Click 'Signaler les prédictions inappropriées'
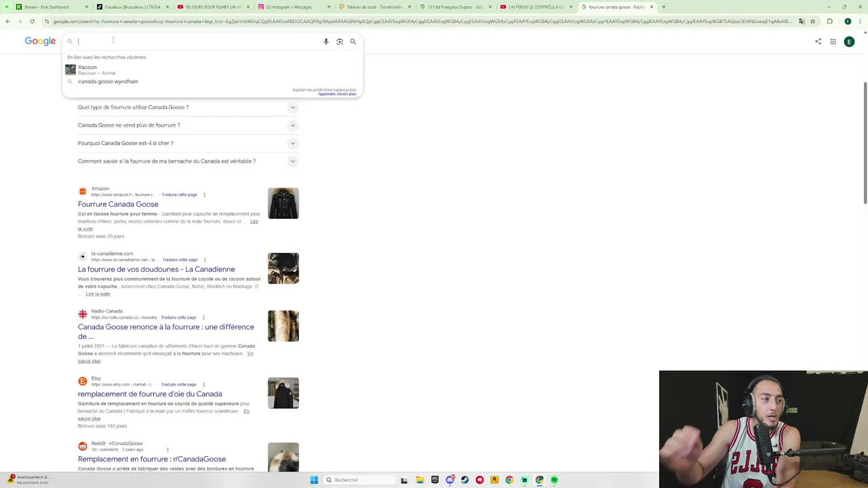The image size is (868, 488). coord(324,89)
